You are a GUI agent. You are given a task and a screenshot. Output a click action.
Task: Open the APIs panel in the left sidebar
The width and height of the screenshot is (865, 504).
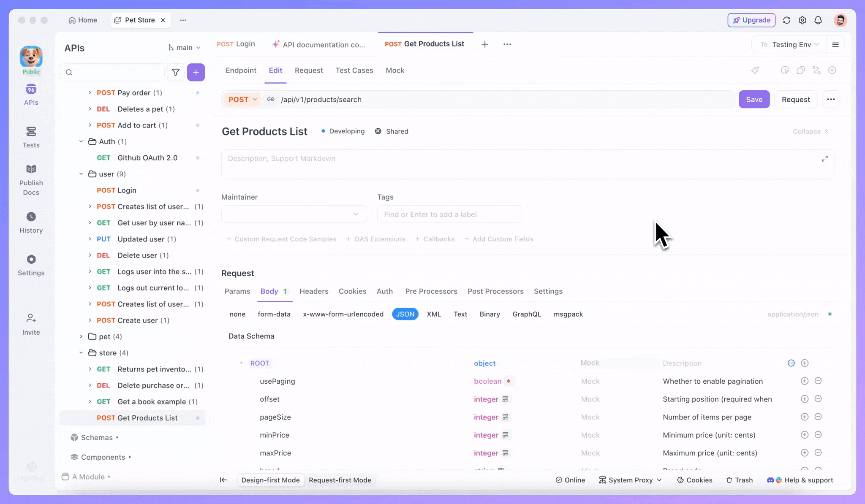pos(31,94)
